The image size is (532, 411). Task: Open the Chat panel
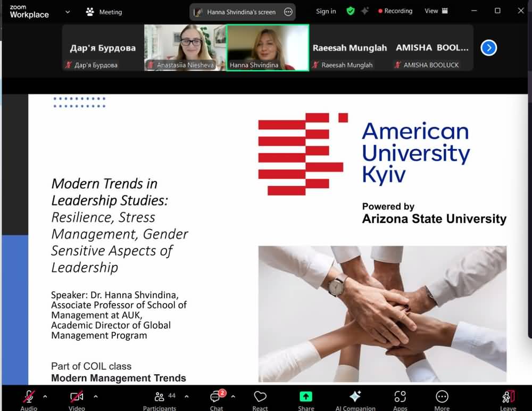[x=216, y=398]
